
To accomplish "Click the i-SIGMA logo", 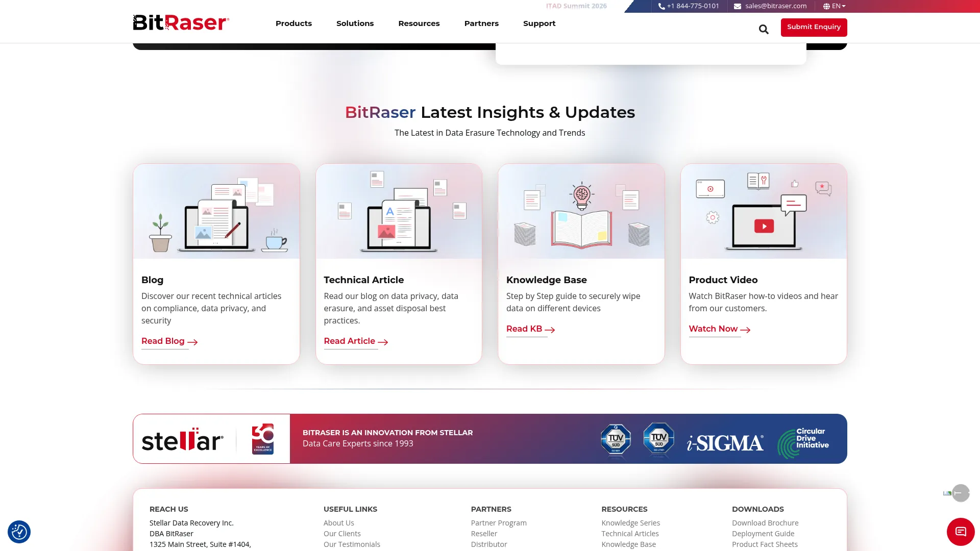I will (725, 442).
